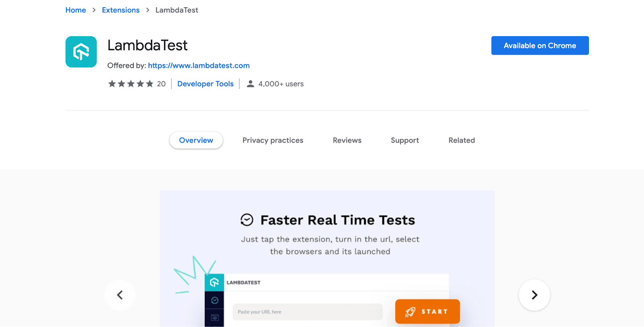
Task: Click the first rating star
Action: (112, 84)
